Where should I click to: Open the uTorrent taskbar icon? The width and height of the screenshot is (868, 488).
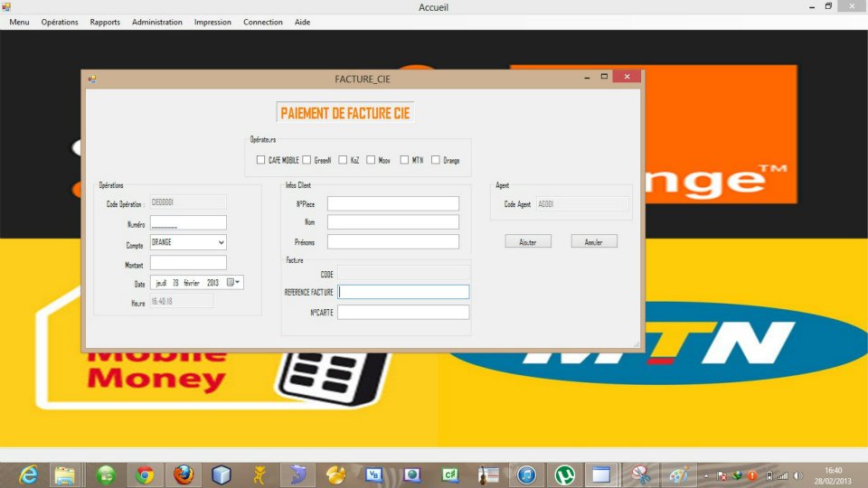point(565,474)
